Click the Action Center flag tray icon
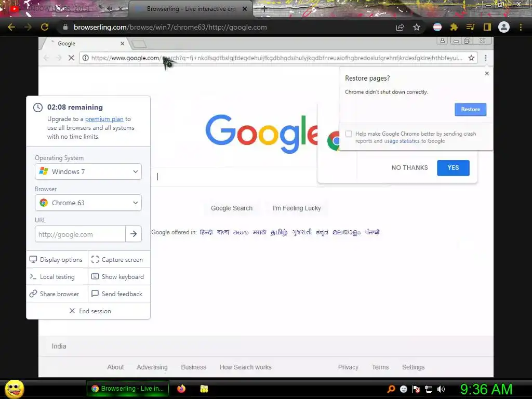 coord(416,389)
